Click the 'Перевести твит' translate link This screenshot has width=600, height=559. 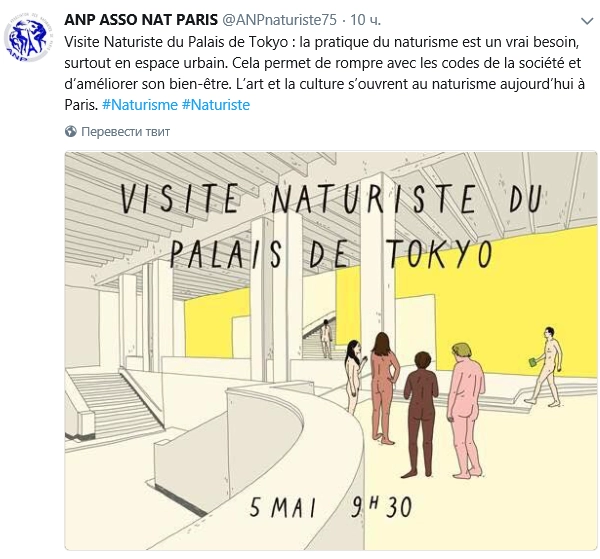point(125,131)
